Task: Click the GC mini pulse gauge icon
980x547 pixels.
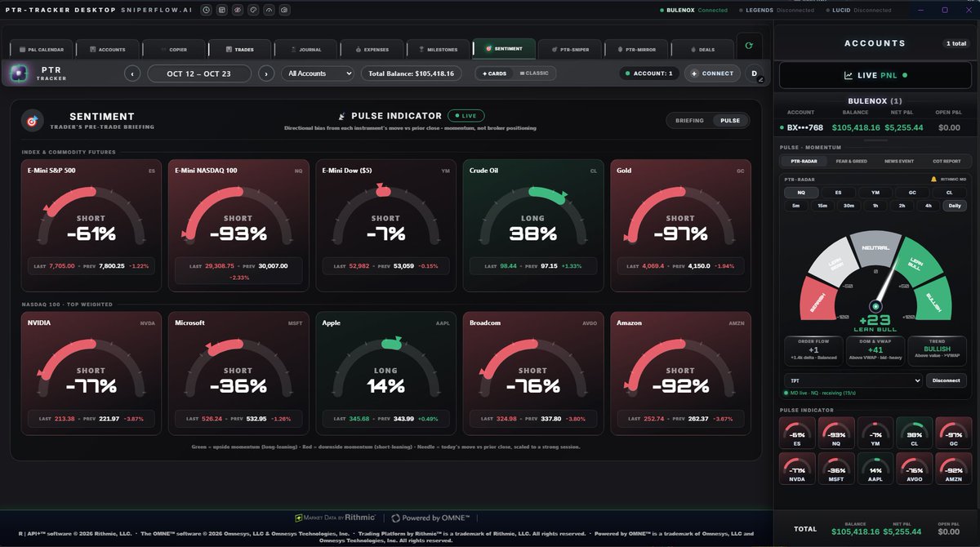Action: (954, 434)
